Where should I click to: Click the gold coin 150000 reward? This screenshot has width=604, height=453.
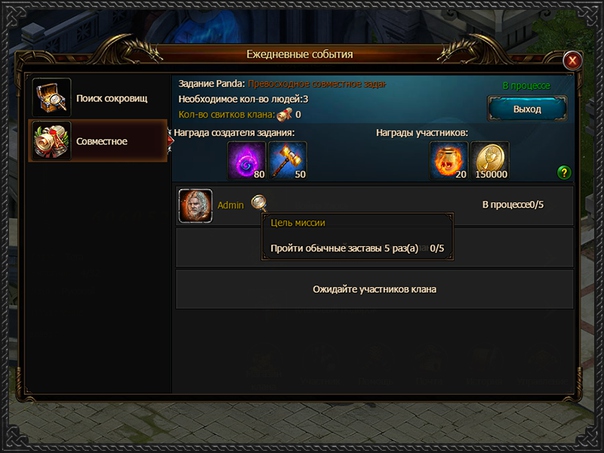490,160
